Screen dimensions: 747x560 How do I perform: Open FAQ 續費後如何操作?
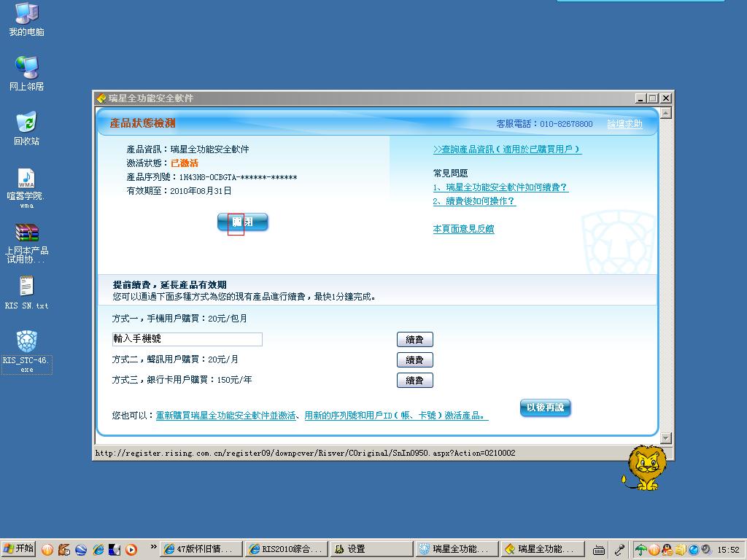point(474,201)
